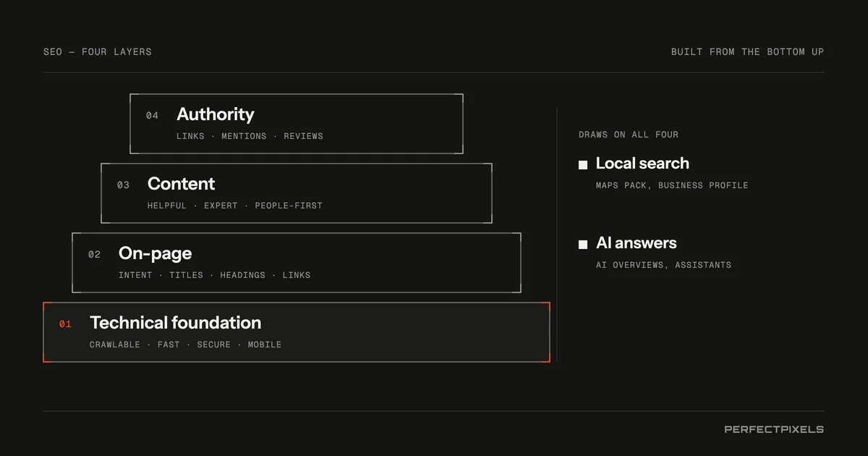Click the word "SECURE"

click(214, 345)
